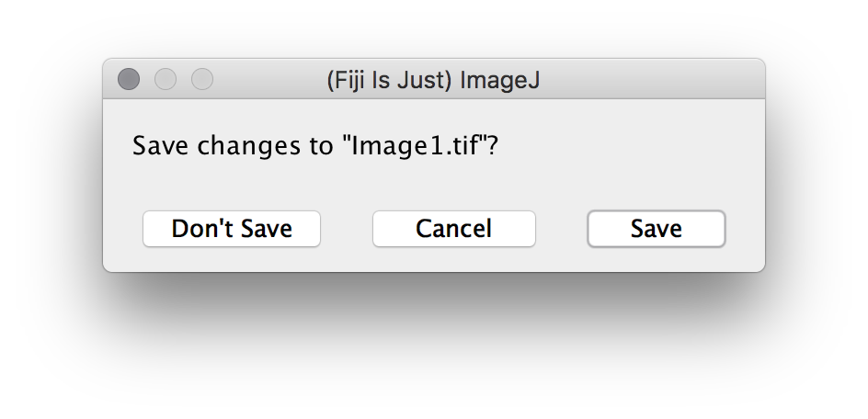Viewport: 868px width, 419px height.
Task: Click the grey close circle in the dialog titlebar
Action: [x=129, y=80]
